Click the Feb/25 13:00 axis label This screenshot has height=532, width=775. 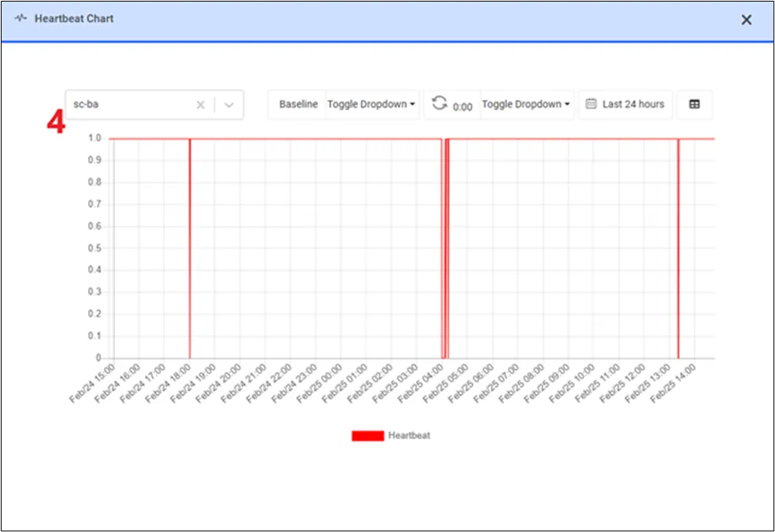[x=648, y=384]
